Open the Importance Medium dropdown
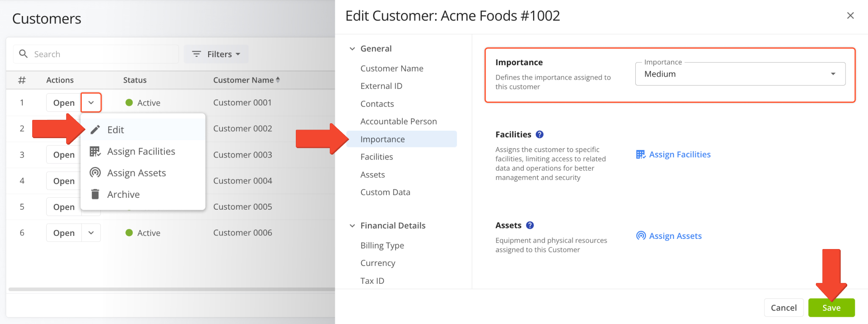Screen dimensions: 868x324 [740, 74]
